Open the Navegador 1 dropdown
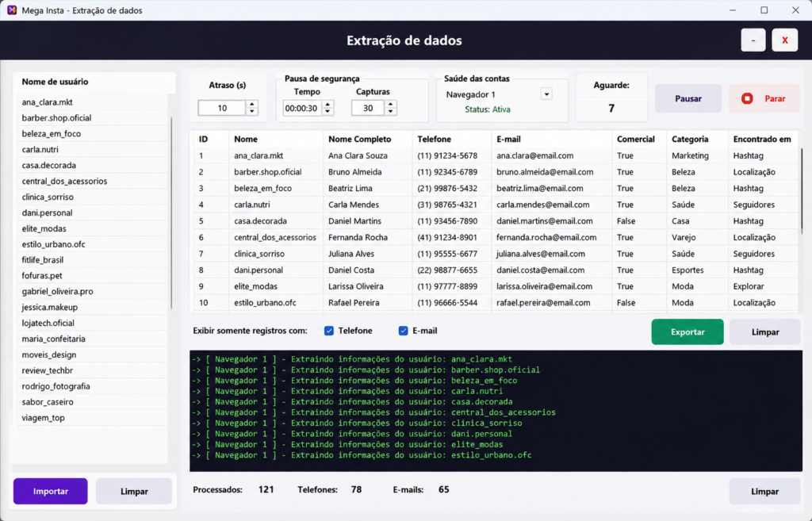The width and height of the screenshot is (812, 521). coord(546,94)
